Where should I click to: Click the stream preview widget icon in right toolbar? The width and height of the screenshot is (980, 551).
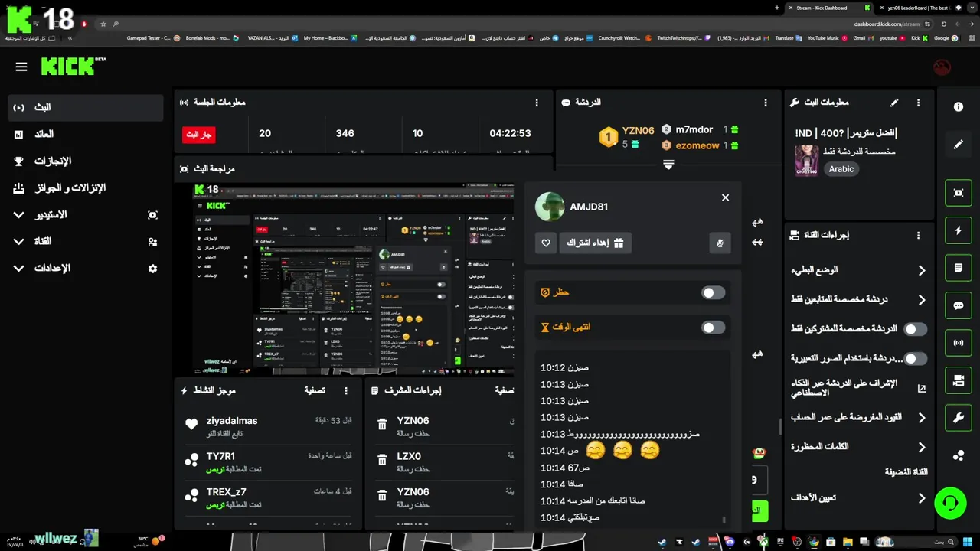point(958,193)
